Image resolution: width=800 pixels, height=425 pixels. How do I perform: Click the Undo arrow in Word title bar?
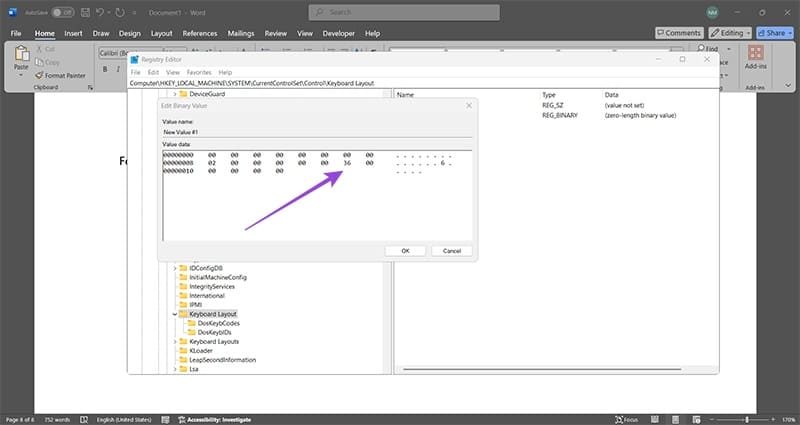(x=100, y=12)
